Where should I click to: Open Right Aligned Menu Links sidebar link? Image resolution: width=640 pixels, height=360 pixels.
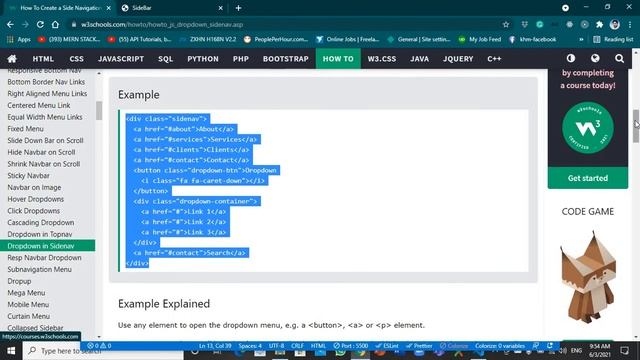pyautogui.click(x=47, y=94)
